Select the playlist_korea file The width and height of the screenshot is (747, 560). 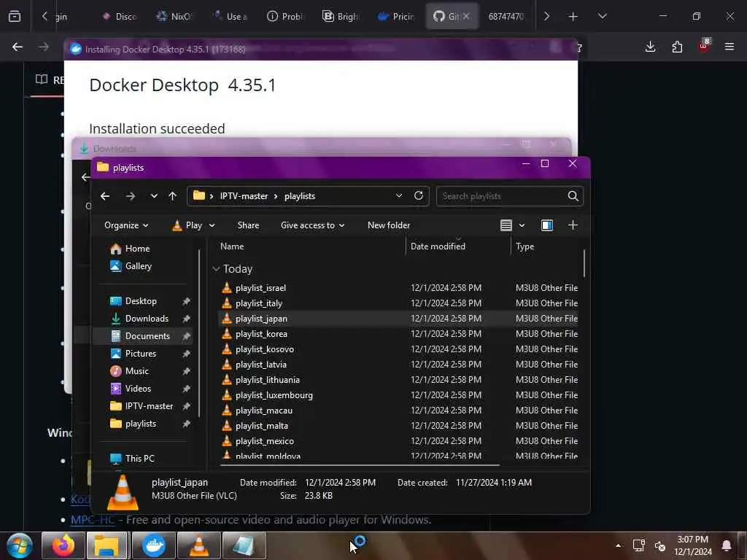pyautogui.click(x=261, y=334)
